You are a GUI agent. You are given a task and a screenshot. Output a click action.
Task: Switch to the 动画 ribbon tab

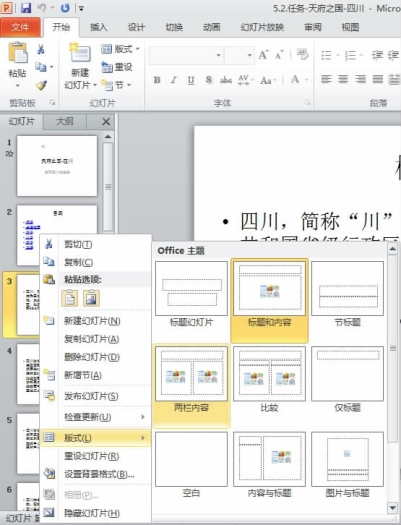(212, 27)
